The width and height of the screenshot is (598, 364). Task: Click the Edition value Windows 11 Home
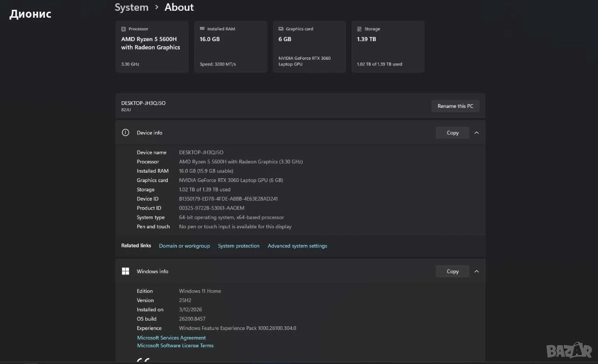pyautogui.click(x=200, y=291)
